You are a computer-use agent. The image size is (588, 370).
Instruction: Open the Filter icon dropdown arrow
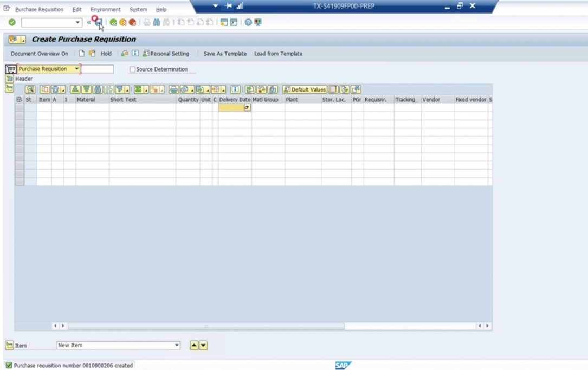[x=127, y=89]
